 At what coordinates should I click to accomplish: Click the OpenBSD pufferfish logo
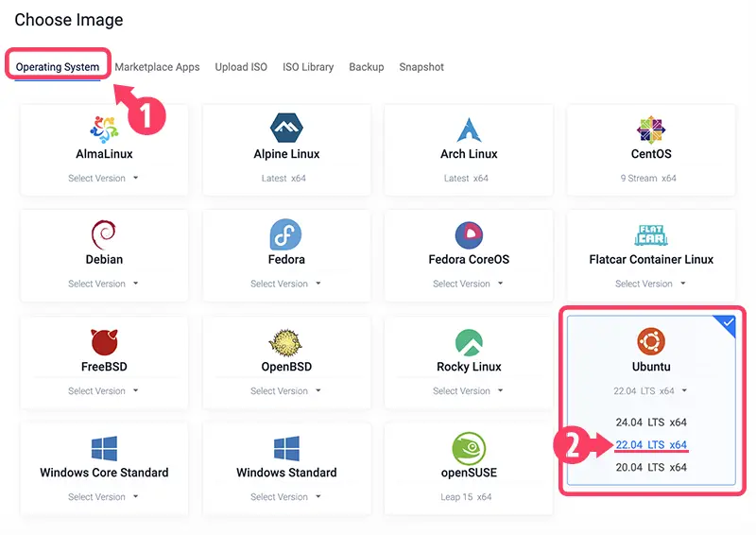pos(285,341)
